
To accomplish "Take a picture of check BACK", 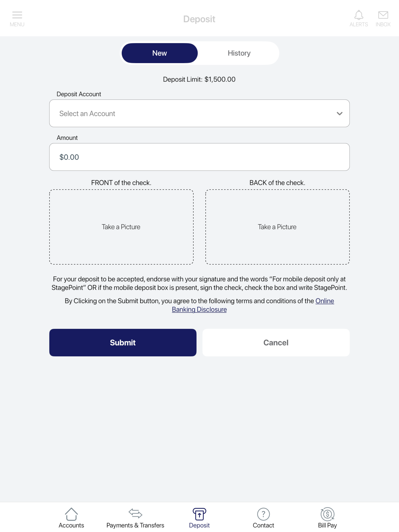I will [277, 227].
